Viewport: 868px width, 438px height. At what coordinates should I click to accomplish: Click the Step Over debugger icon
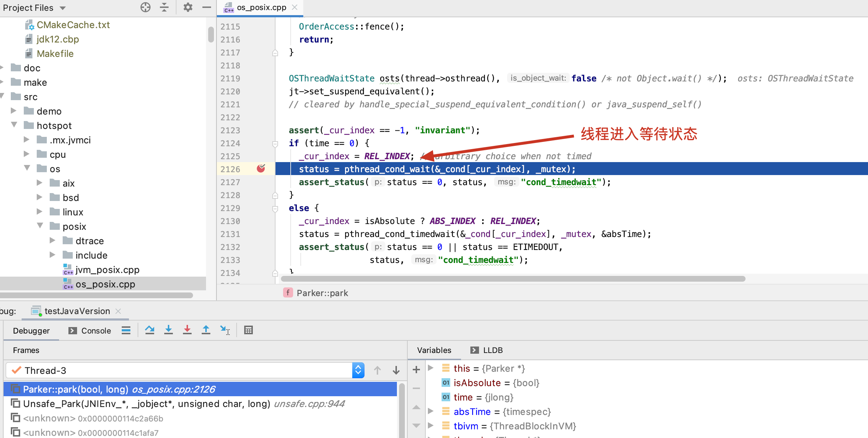(x=149, y=330)
